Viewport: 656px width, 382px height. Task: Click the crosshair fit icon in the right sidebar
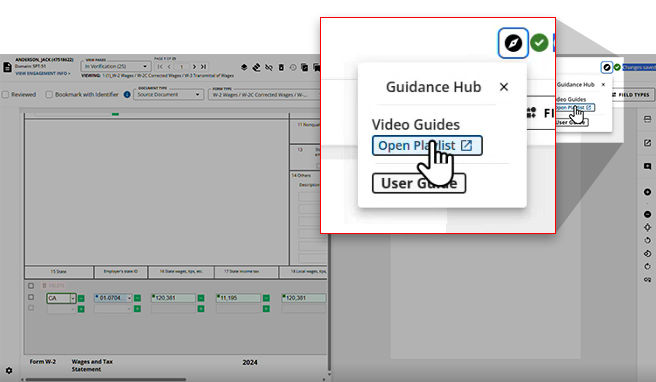(x=647, y=227)
